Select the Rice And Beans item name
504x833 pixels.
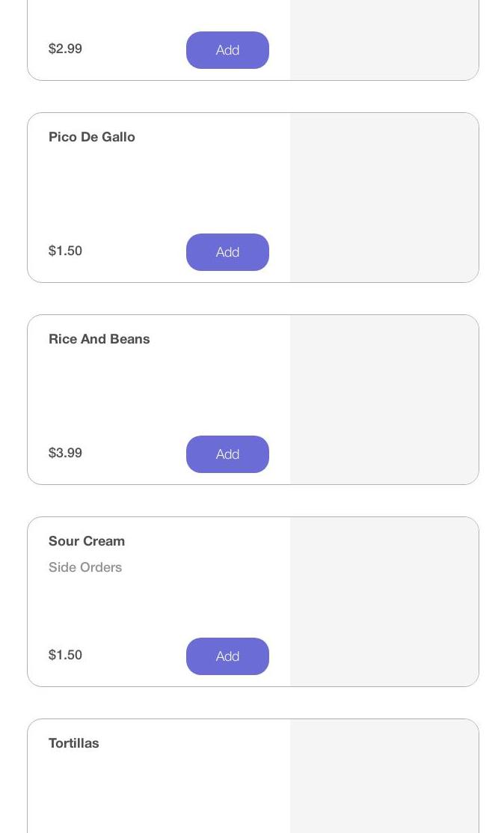point(99,339)
